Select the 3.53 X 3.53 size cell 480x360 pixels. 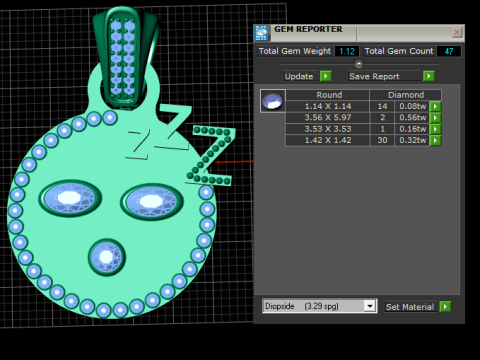click(328, 129)
